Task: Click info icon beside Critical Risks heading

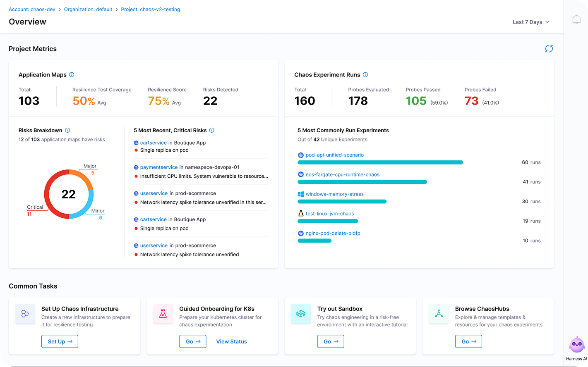Action: pos(211,130)
